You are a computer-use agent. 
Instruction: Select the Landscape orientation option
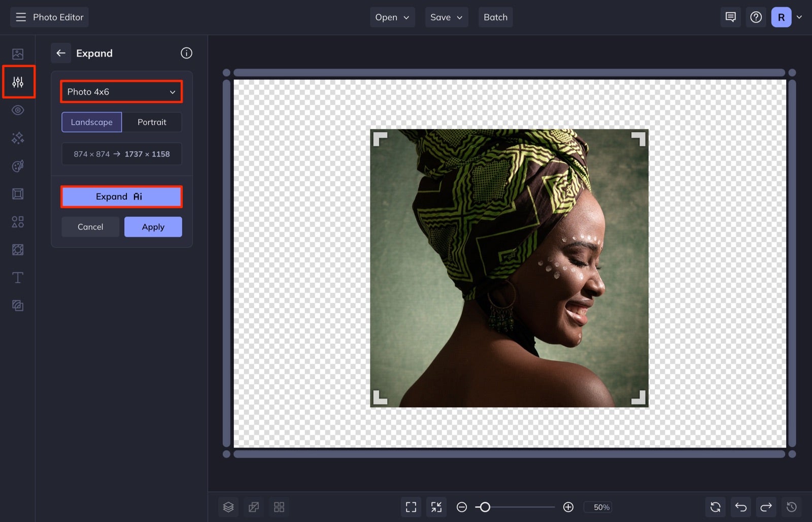click(91, 122)
